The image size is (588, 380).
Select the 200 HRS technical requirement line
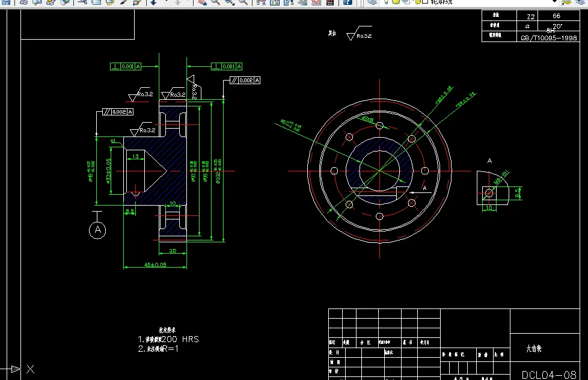(x=168, y=339)
